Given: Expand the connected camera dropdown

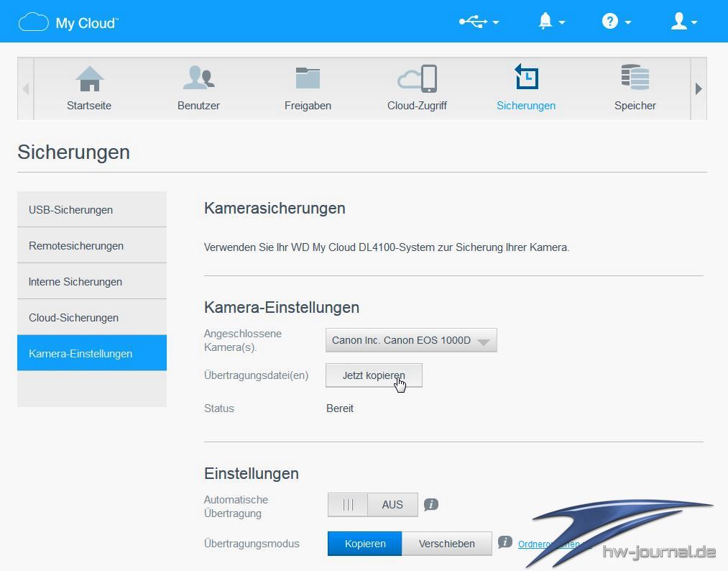Looking at the screenshot, I should point(411,340).
